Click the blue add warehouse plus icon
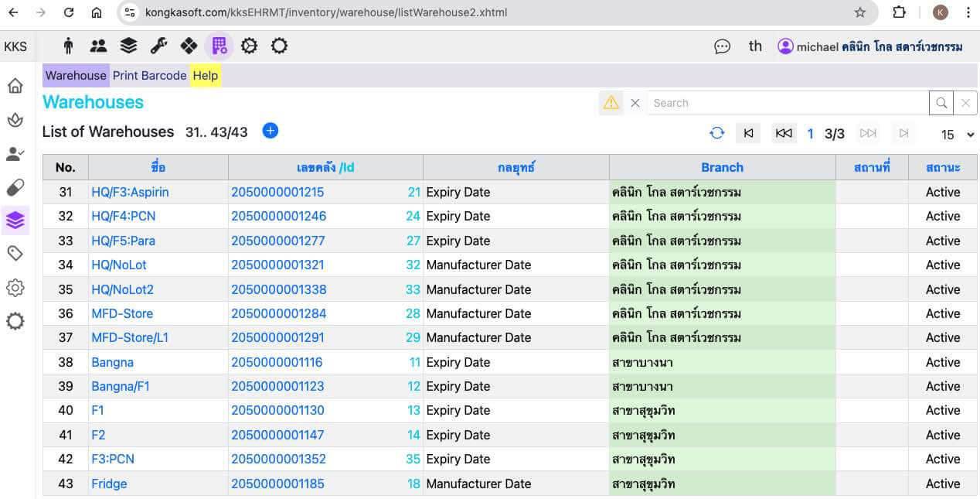Image resolution: width=980 pixels, height=499 pixels. (270, 131)
